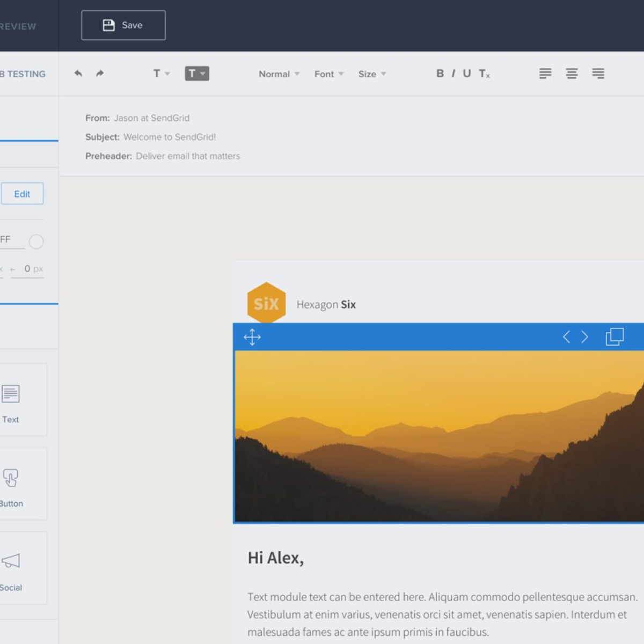Undo the last change
Viewport: 644px width, 644px height.
pyautogui.click(x=78, y=74)
